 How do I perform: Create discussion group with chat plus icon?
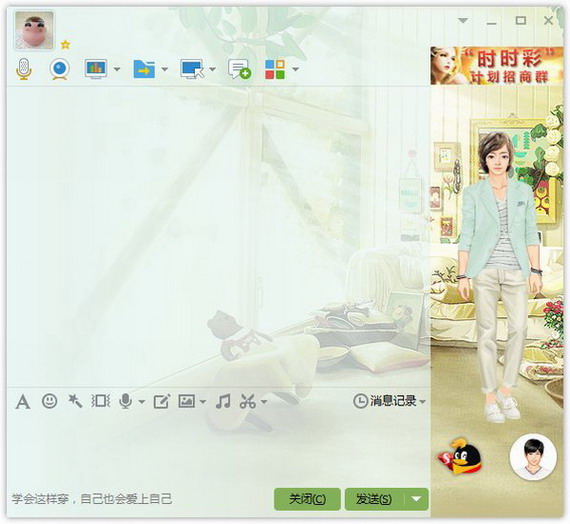pyautogui.click(x=239, y=69)
